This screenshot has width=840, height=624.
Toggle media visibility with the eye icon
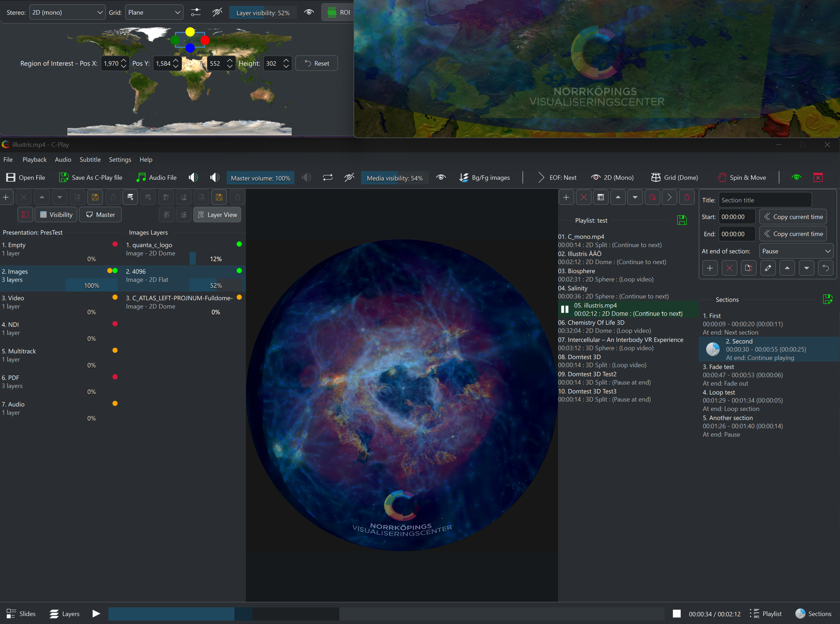point(441,177)
